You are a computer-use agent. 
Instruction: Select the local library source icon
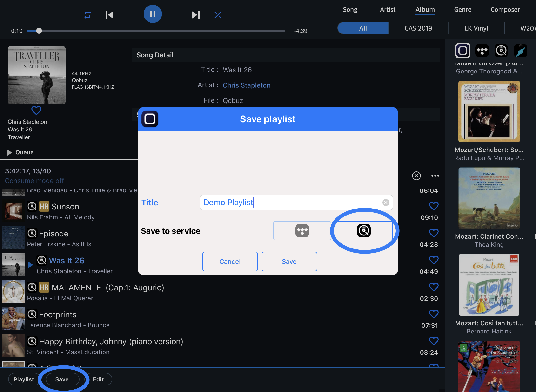point(462,51)
